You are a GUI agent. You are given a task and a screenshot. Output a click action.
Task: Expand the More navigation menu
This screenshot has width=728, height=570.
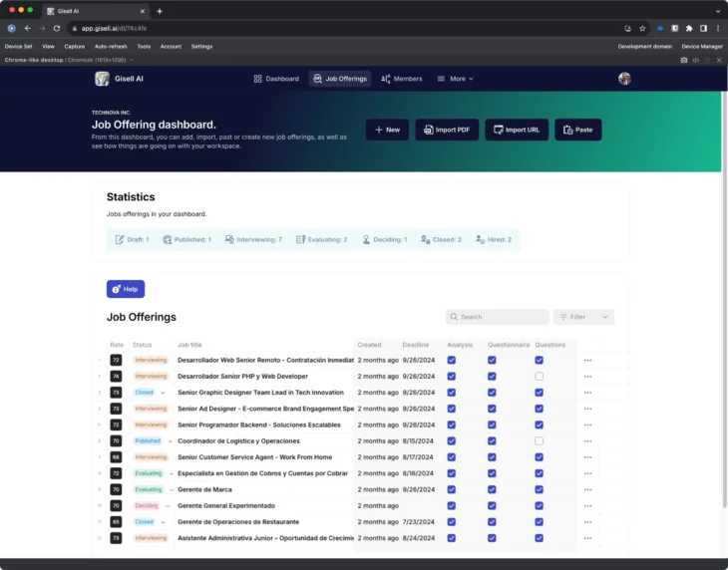pyautogui.click(x=456, y=79)
